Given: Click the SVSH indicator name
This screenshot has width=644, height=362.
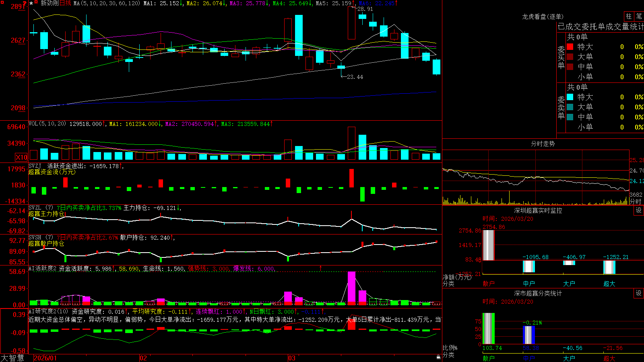Looking at the screenshot, I should [35, 237].
